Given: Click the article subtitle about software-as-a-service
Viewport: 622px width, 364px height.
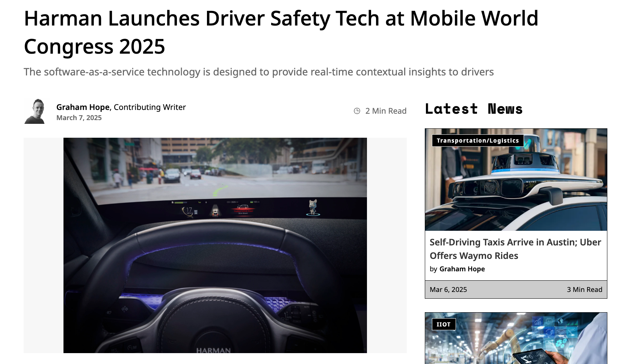Looking at the screenshot, I should click(x=259, y=72).
